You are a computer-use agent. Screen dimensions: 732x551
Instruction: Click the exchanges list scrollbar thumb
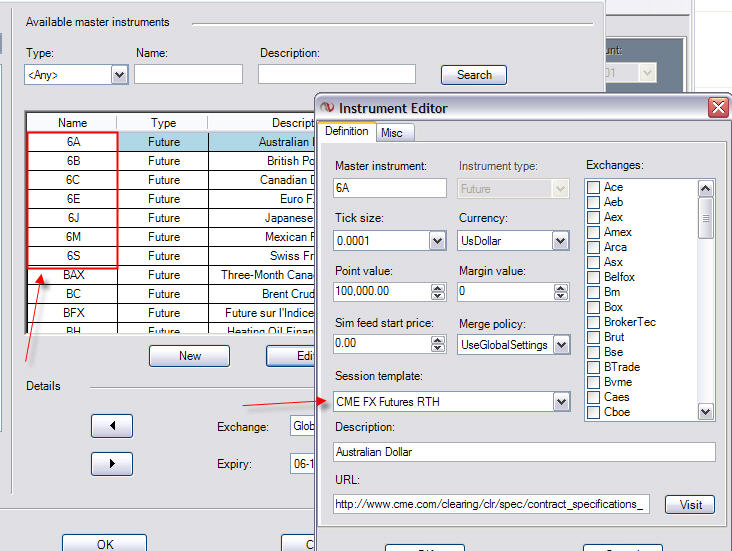point(705,218)
